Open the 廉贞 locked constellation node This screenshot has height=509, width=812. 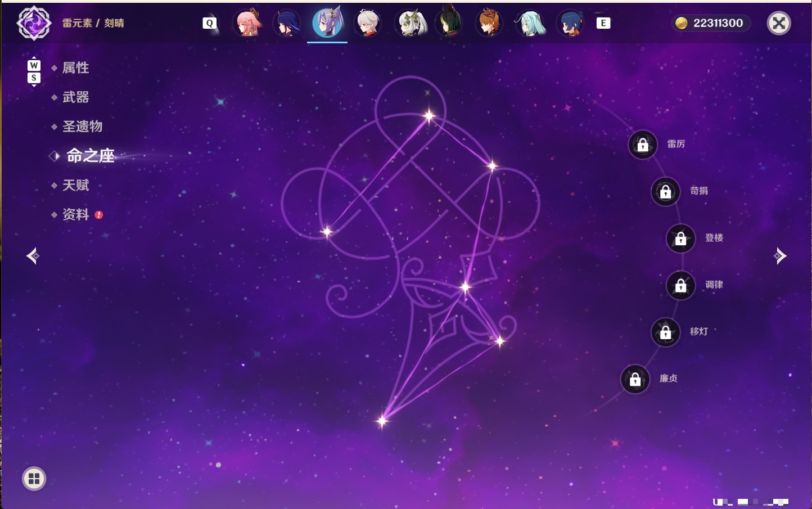pos(635,379)
